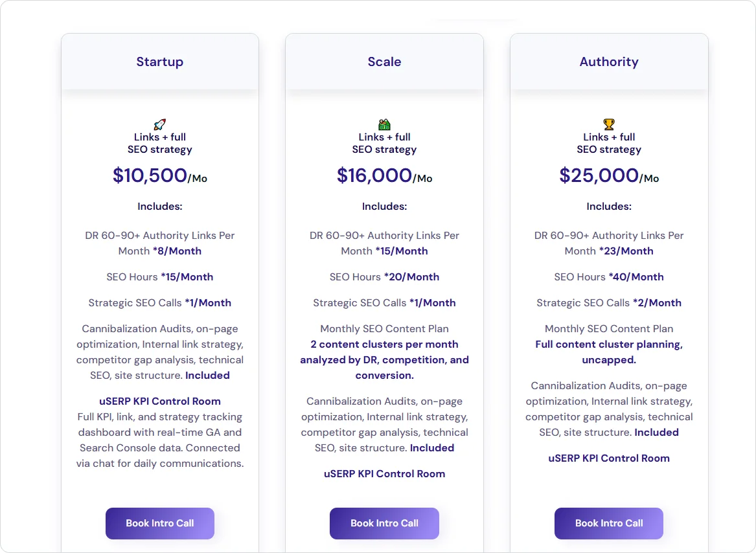This screenshot has height=553, width=756.
Task: Click the trophy icon in the Authority plan
Action: (x=609, y=124)
